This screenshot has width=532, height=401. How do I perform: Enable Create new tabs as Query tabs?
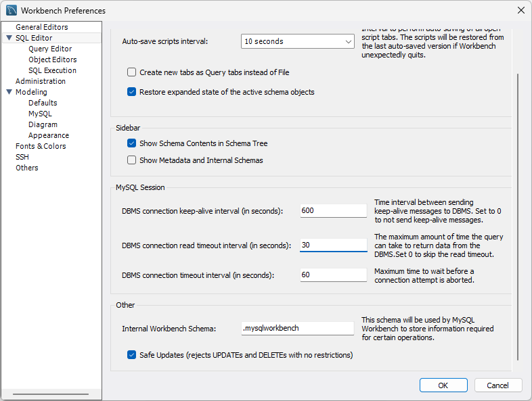coord(132,72)
